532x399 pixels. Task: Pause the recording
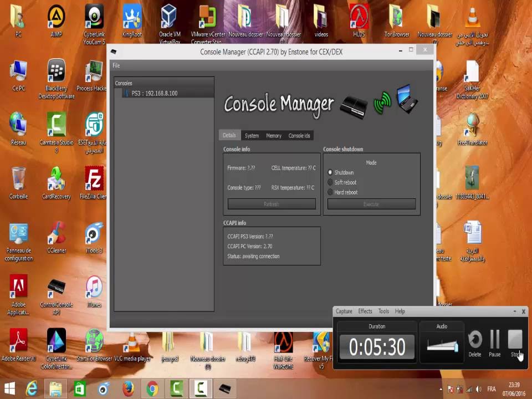(x=495, y=344)
